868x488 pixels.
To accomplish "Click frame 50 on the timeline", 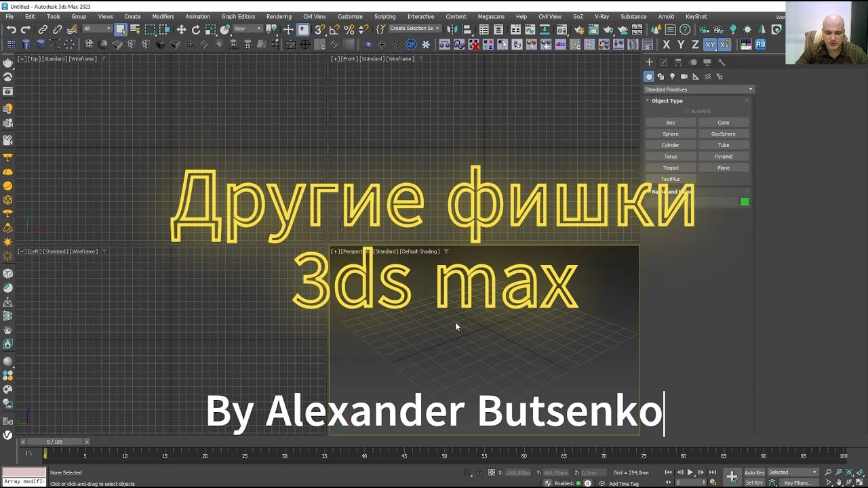I will [444, 455].
